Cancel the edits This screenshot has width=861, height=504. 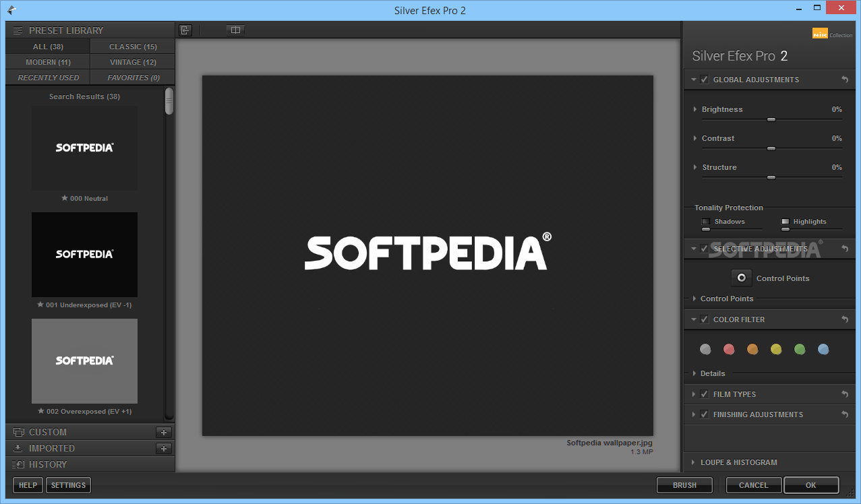pos(754,485)
